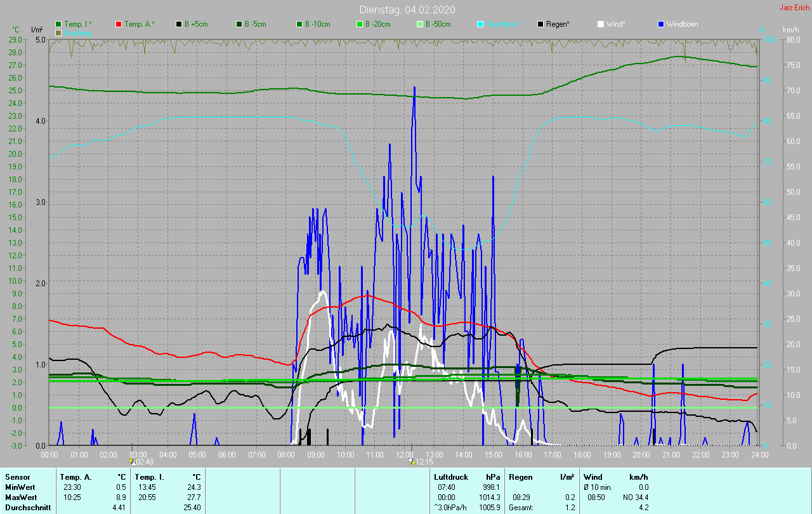
Task: Click the olive legend square below Temp. I.
Action: point(59,32)
